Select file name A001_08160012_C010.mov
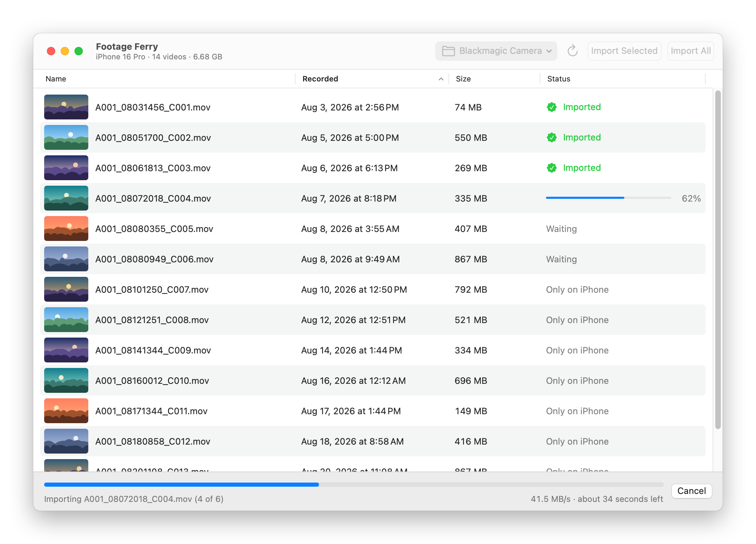The height and width of the screenshot is (544, 756). [152, 381]
